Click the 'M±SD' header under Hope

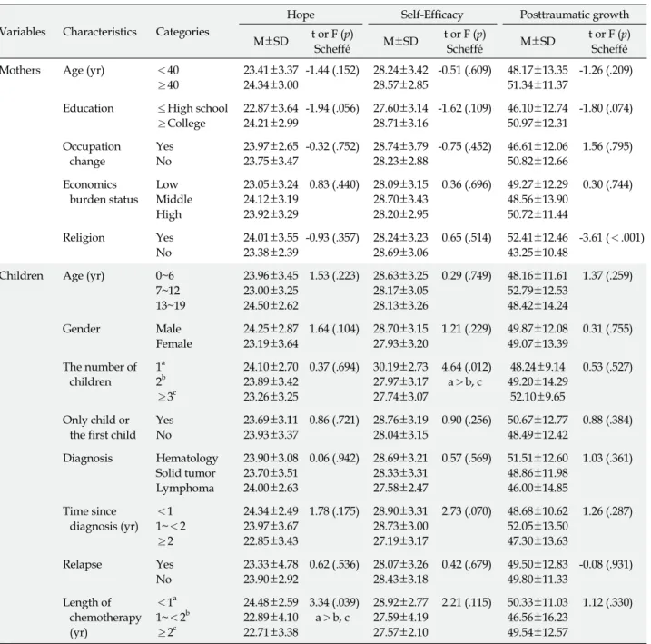point(271,41)
